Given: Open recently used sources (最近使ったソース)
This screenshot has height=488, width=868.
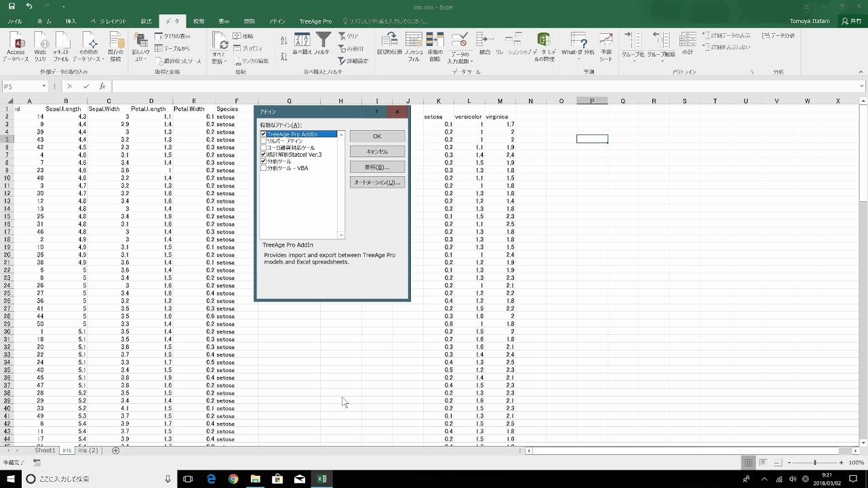Looking at the screenshot, I should tap(178, 60).
